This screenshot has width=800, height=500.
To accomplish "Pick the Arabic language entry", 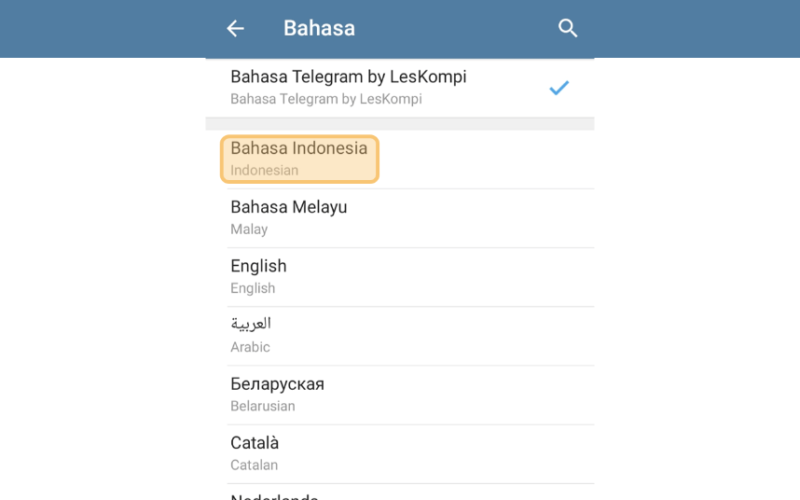I will click(x=400, y=336).
